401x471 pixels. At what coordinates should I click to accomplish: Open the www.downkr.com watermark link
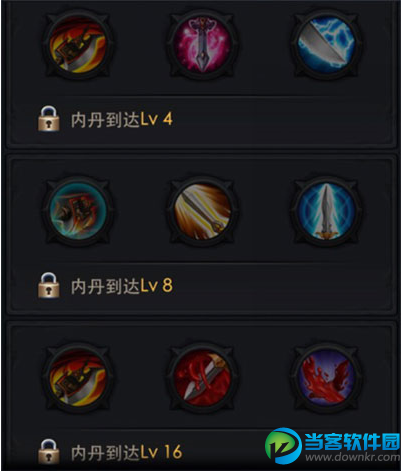click(x=353, y=457)
